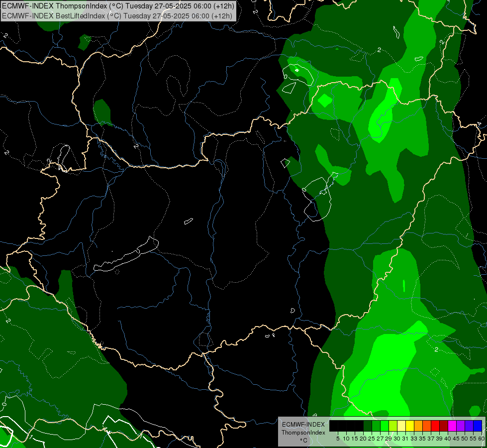This screenshot has width=487, height=448.
Task: Click the legend scale value "39"
Action: (x=439, y=439)
